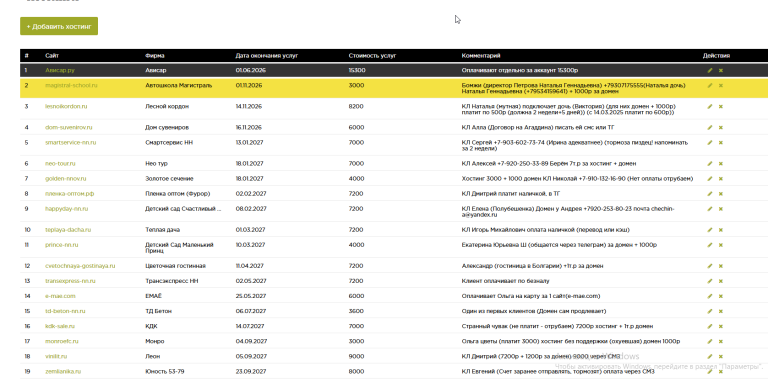
Task: Delete the teplaya-dacha.ru entry
Action: pyautogui.click(x=720, y=230)
